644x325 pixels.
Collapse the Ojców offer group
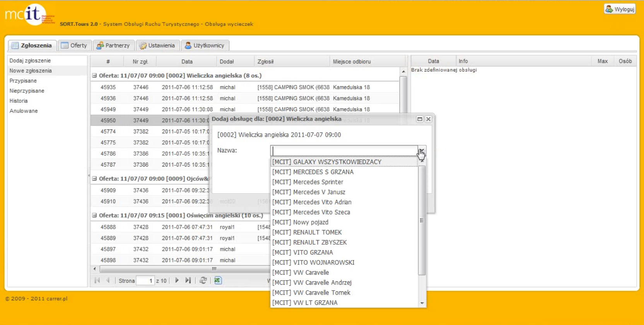(94, 179)
